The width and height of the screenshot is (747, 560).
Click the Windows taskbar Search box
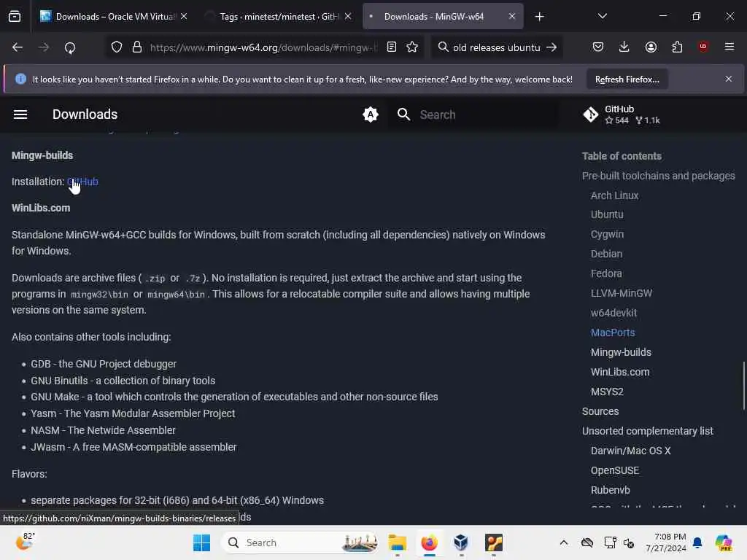300,542
